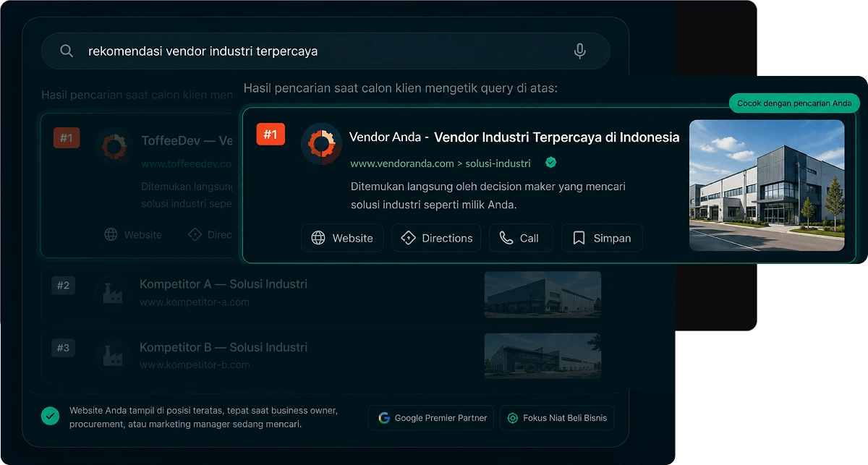The width and height of the screenshot is (868, 465).
Task: Click the Website button on Vendor Anda card
Action: point(342,238)
